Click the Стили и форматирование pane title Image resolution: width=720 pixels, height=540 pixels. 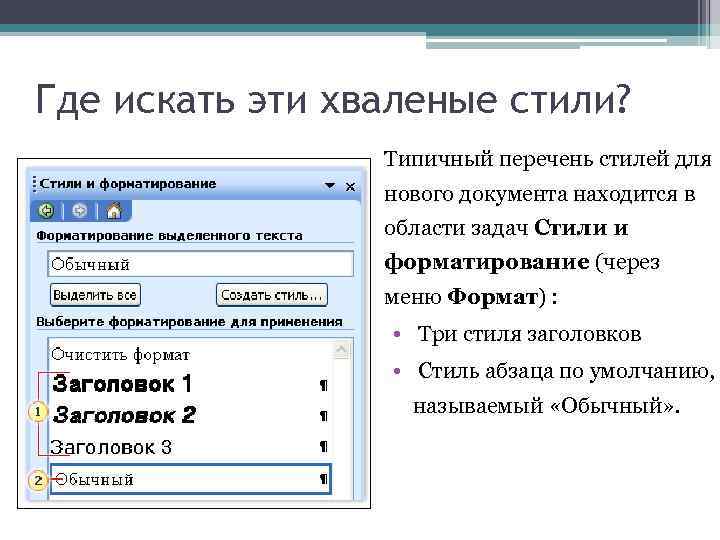click(128, 184)
